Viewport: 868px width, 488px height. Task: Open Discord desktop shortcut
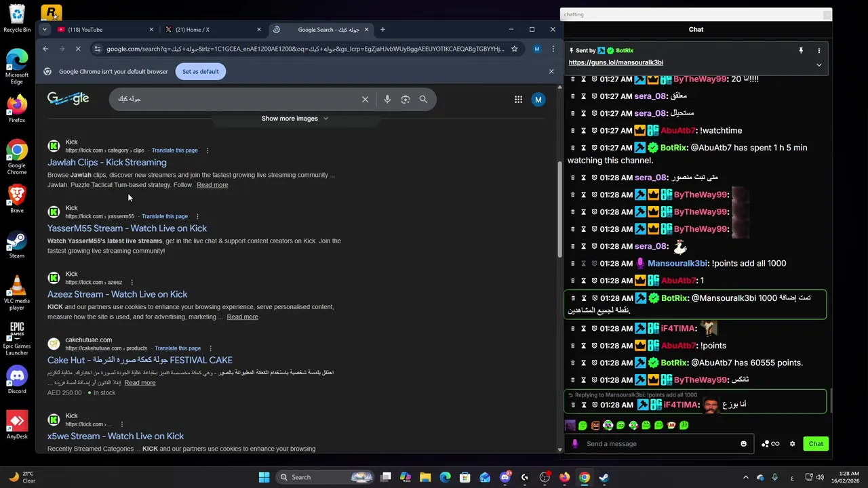[x=17, y=380]
